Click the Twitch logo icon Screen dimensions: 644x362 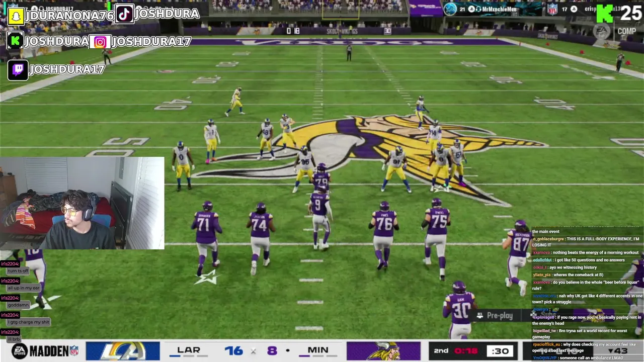tap(18, 69)
